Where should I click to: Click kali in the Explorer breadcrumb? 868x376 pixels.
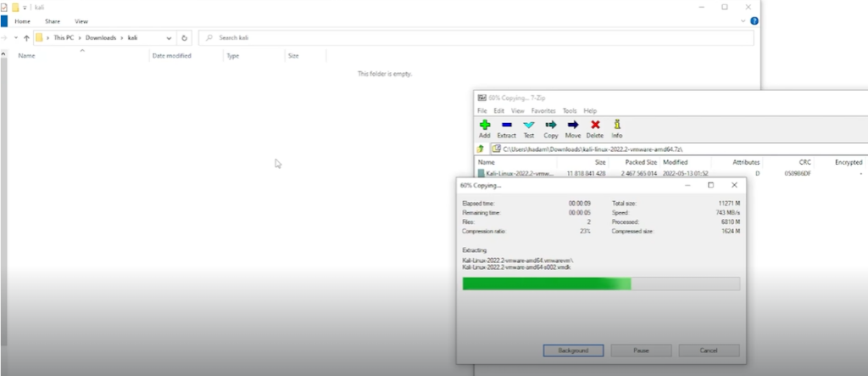tap(132, 37)
